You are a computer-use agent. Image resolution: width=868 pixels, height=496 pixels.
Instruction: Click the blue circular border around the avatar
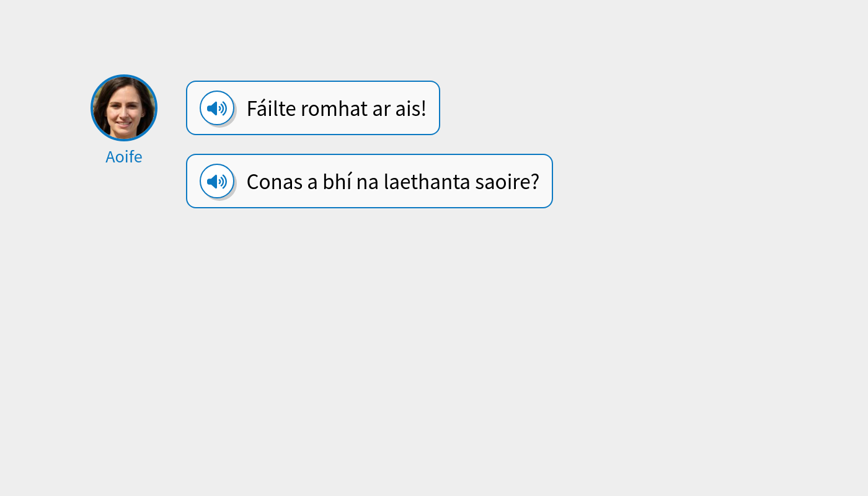click(x=124, y=77)
